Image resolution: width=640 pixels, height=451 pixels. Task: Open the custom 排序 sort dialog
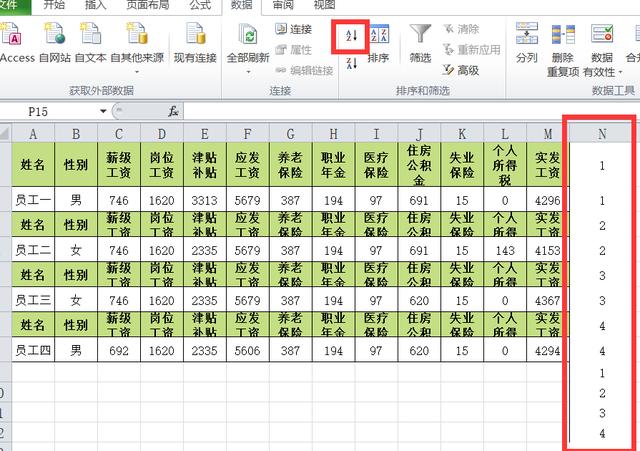379,44
